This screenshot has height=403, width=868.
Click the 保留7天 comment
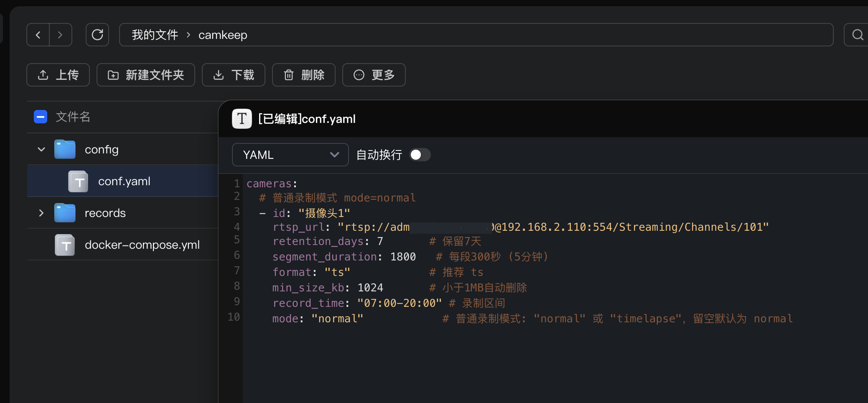click(x=456, y=241)
